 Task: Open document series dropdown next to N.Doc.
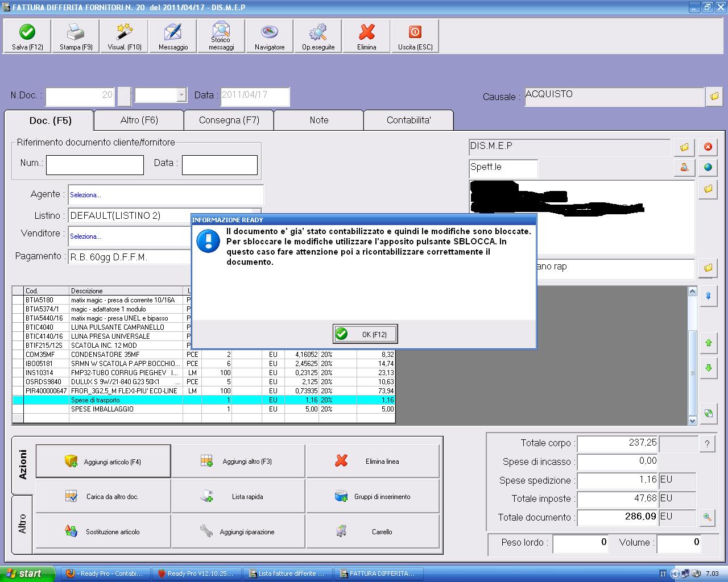181,95
